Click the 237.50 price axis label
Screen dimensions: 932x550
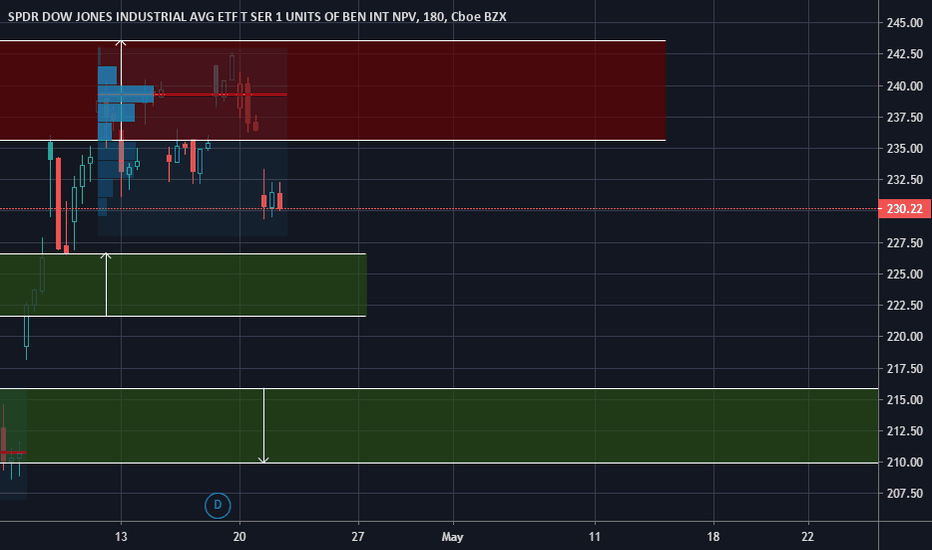tap(905, 117)
